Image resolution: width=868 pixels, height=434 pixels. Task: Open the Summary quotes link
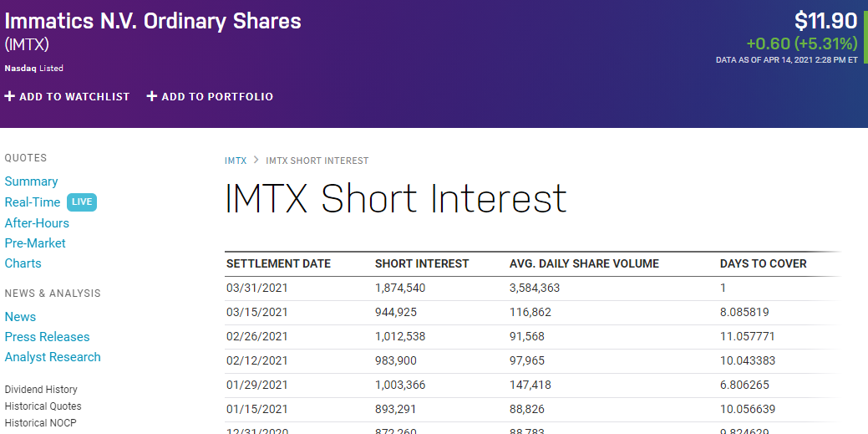pos(31,181)
